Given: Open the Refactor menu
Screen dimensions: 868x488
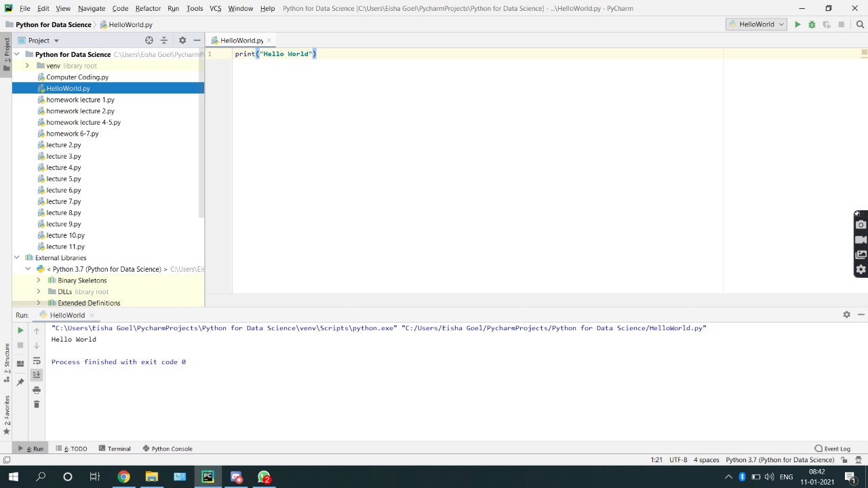Looking at the screenshot, I should tap(148, 8).
